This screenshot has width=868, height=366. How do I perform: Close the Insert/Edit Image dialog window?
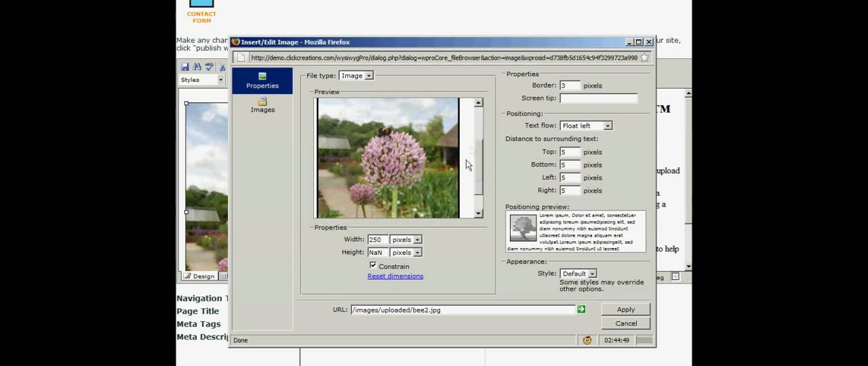click(x=648, y=42)
